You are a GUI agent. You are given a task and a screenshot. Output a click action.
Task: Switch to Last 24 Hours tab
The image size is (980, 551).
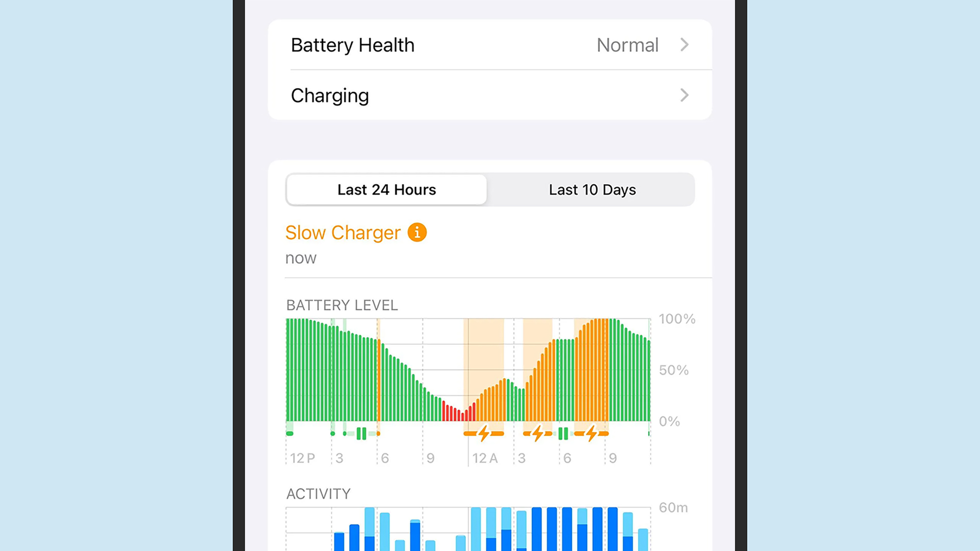click(x=387, y=189)
